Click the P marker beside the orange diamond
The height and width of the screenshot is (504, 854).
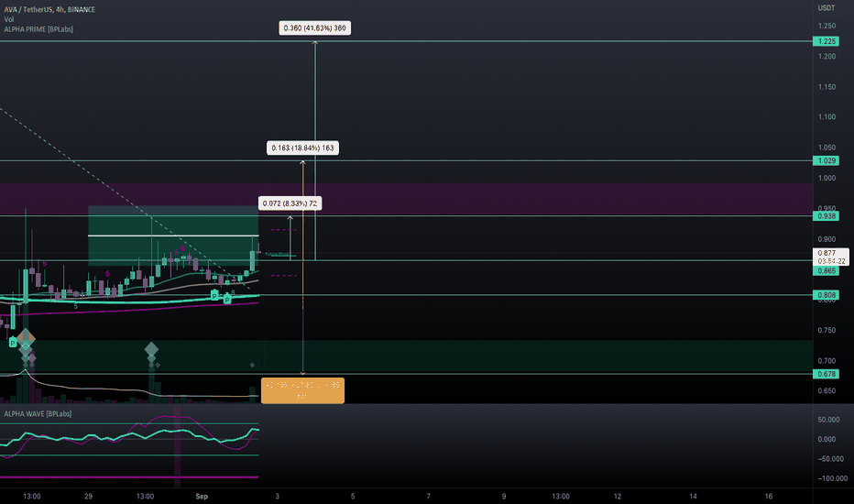(13, 343)
